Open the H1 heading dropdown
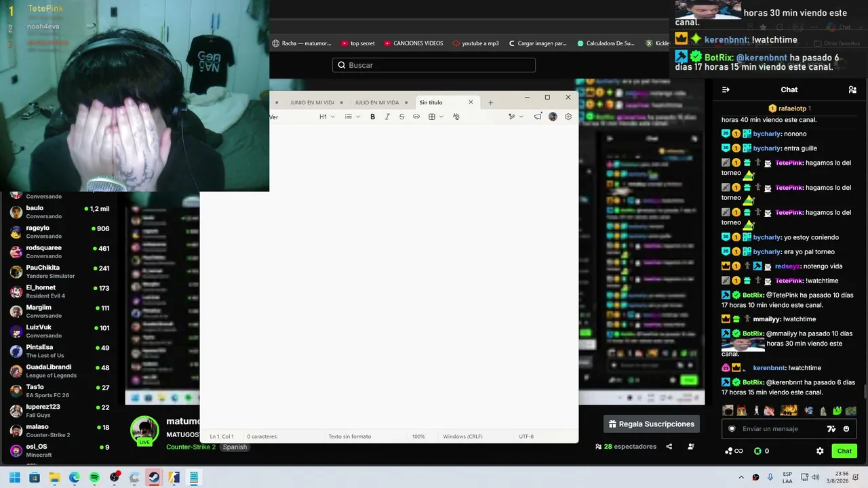This screenshot has height=488, width=868. tap(327, 117)
